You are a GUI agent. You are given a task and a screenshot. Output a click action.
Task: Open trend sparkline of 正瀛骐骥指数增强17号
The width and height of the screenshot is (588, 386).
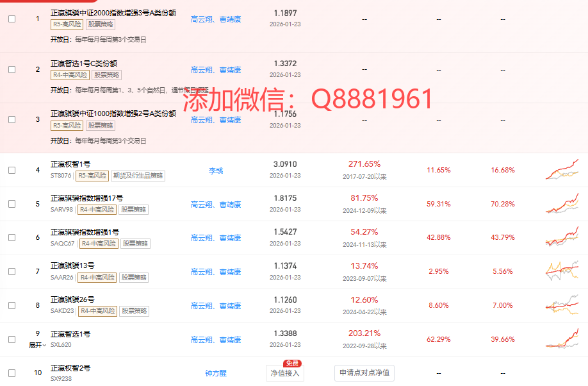click(562, 204)
